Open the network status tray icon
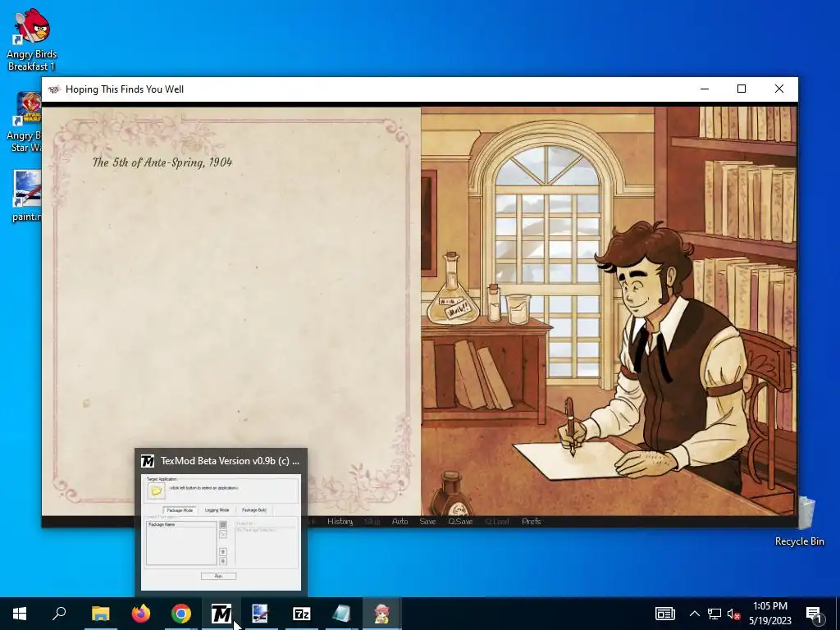Viewport: 840px width, 630px height. pos(714,614)
